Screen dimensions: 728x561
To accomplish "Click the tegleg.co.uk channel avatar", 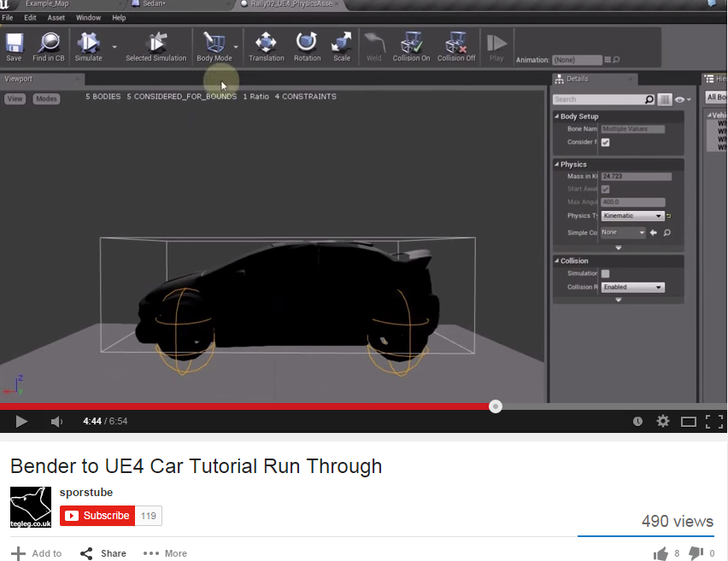I will pyautogui.click(x=31, y=507).
